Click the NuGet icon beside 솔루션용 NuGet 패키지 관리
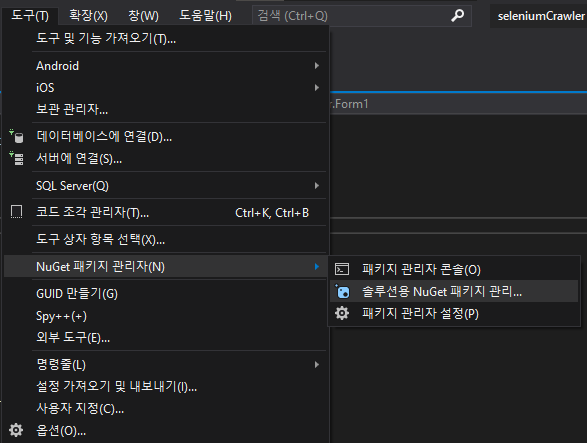This screenshot has width=587, height=443. point(342,291)
